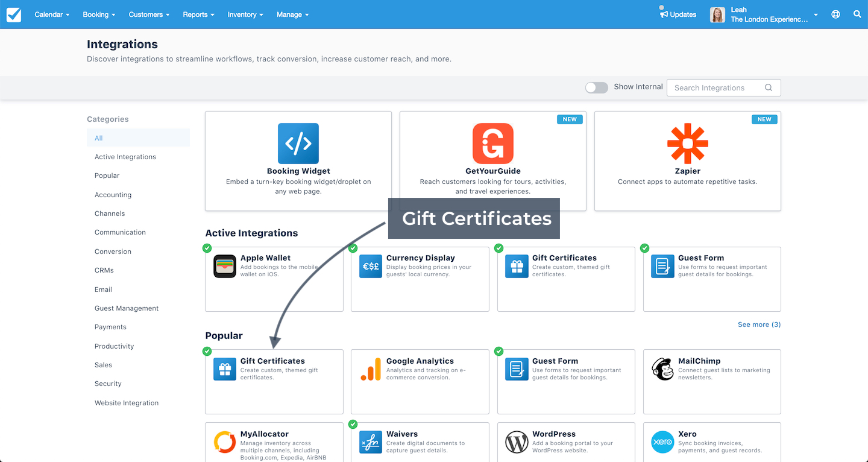Viewport: 868px width, 462px height.
Task: Click the Waivers title
Action: (x=402, y=434)
